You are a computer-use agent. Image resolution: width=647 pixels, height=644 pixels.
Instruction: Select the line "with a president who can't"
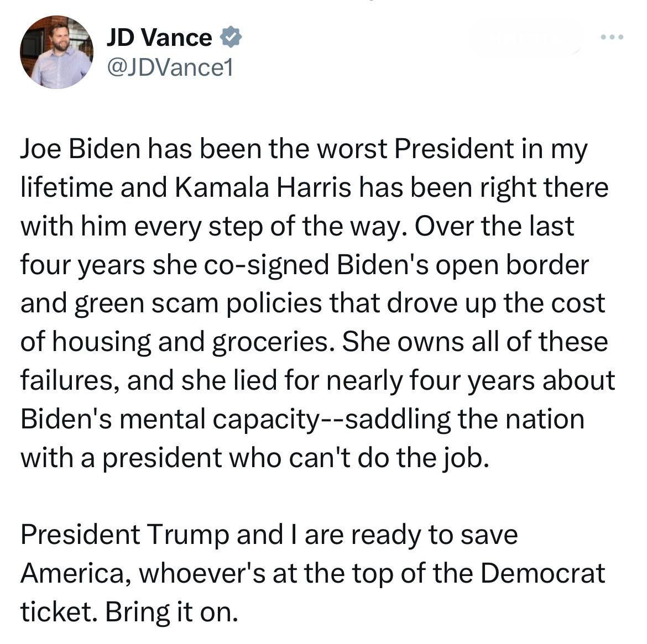click(255, 458)
